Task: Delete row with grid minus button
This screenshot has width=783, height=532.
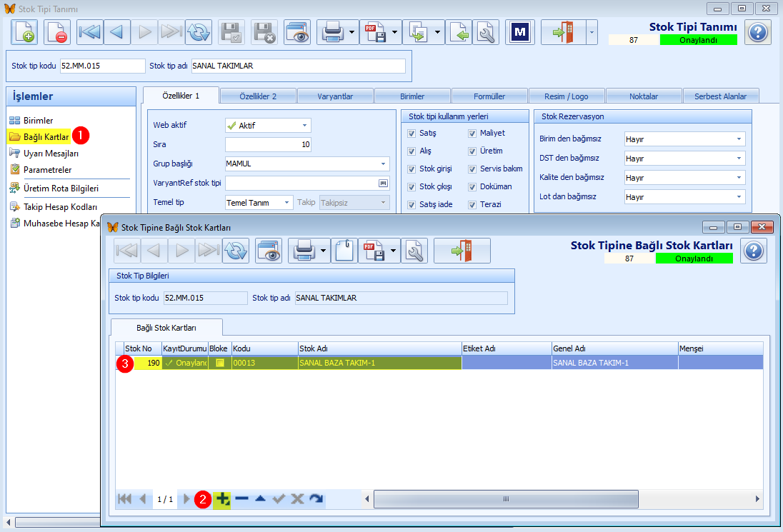Action: pyautogui.click(x=241, y=498)
